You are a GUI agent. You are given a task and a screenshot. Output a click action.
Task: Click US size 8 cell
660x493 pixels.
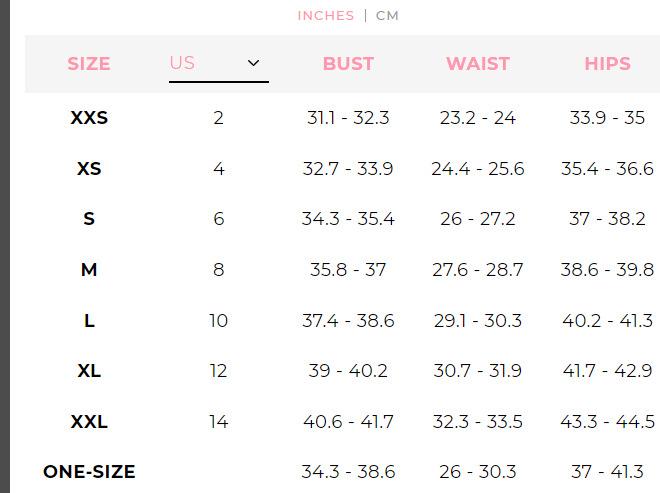point(218,270)
